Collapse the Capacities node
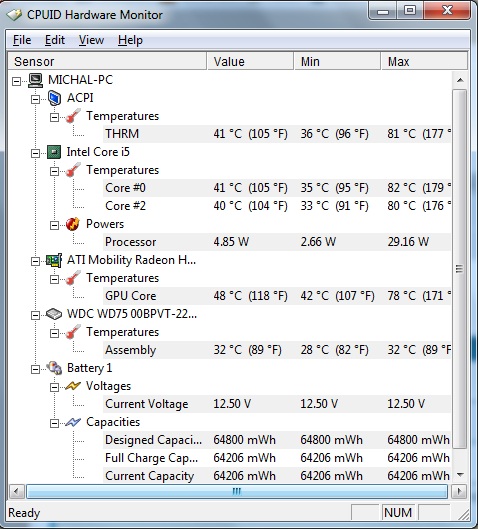 (54, 424)
